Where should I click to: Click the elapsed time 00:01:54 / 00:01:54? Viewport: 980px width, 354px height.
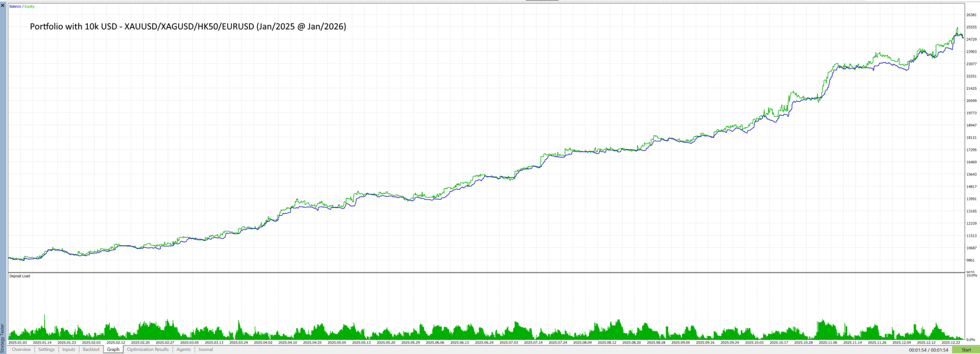click(928, 350)
